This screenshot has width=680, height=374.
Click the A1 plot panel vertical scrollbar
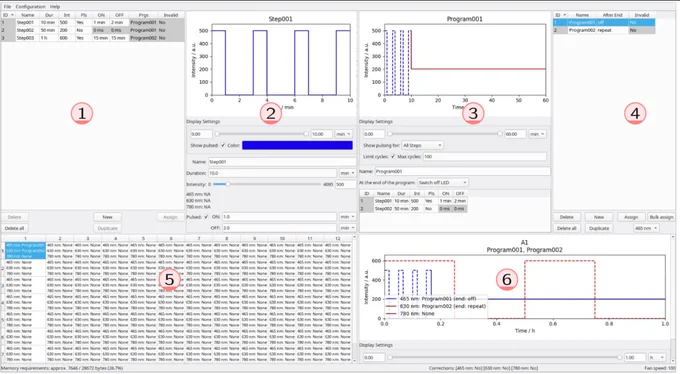(673, 299)
